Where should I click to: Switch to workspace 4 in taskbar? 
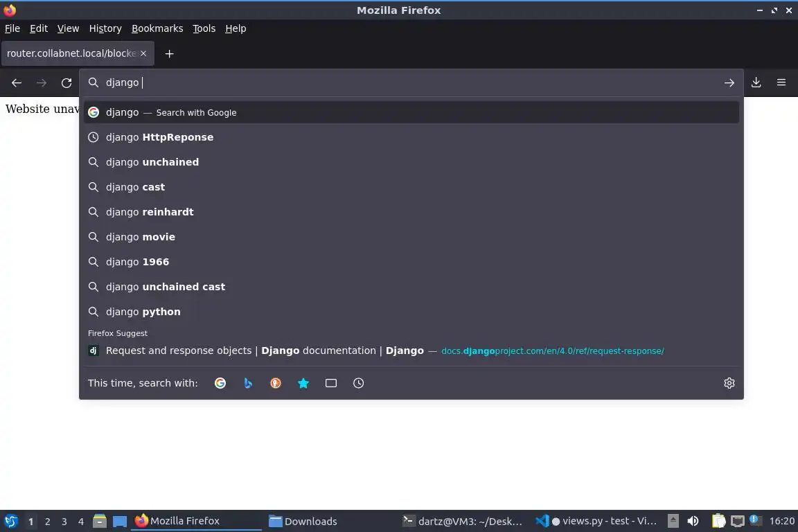pos(81,522)
